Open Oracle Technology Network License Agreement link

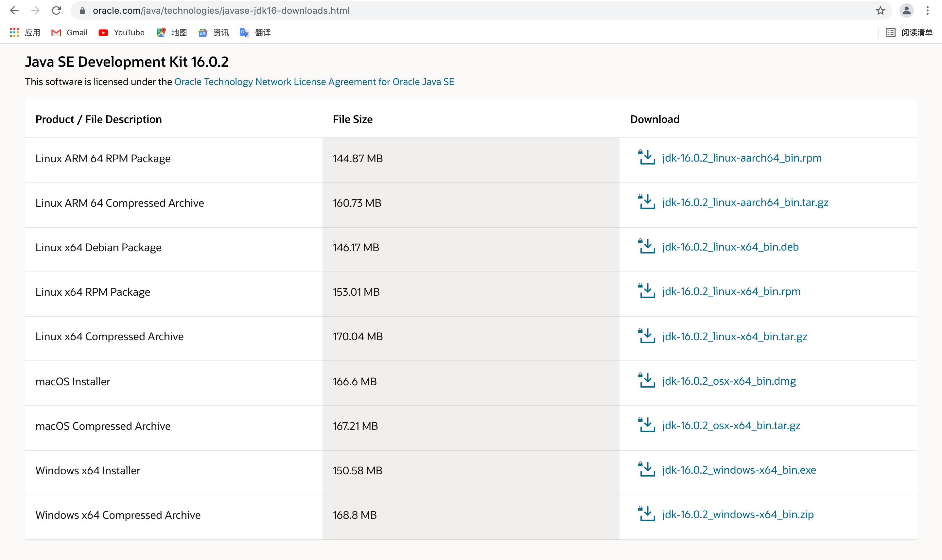(314, 82)
